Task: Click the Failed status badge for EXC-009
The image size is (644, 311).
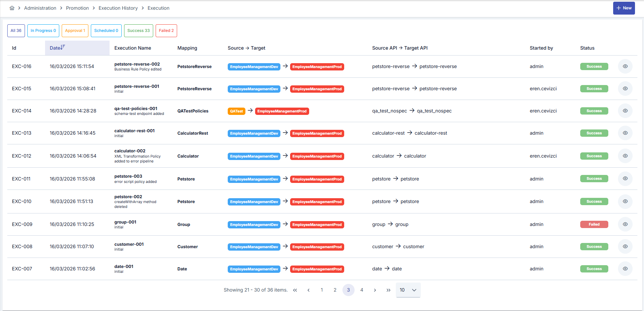Action: tap(594, 225)
